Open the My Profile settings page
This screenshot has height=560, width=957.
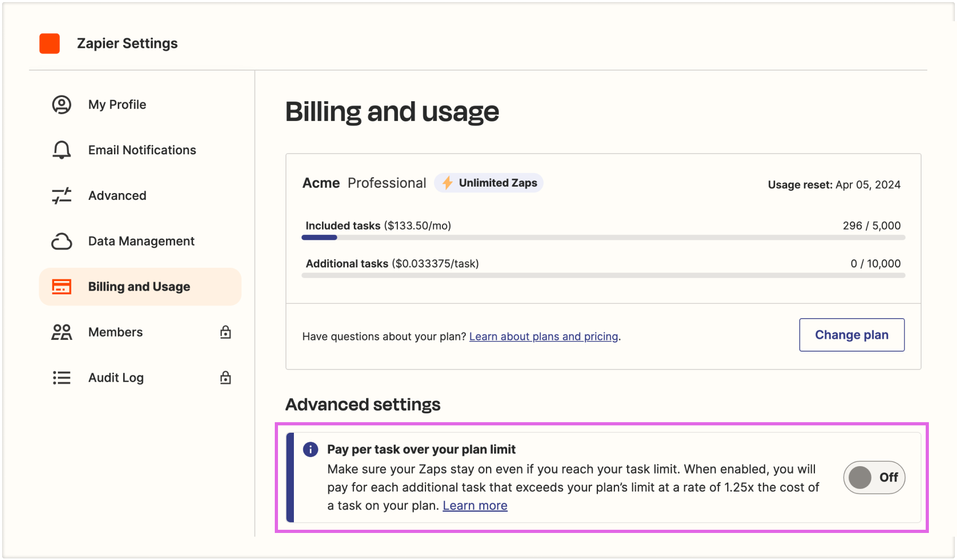click(x=140, y=104)
